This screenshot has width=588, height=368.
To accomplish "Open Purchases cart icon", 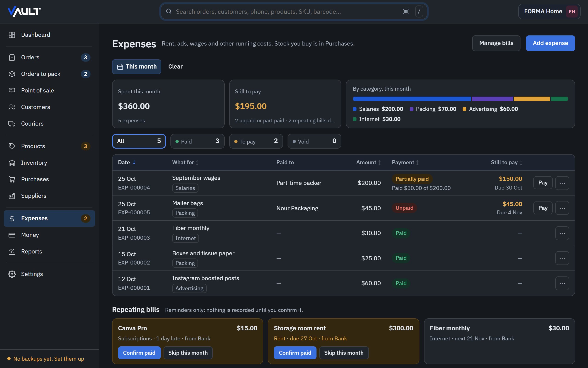I will 12,179.
